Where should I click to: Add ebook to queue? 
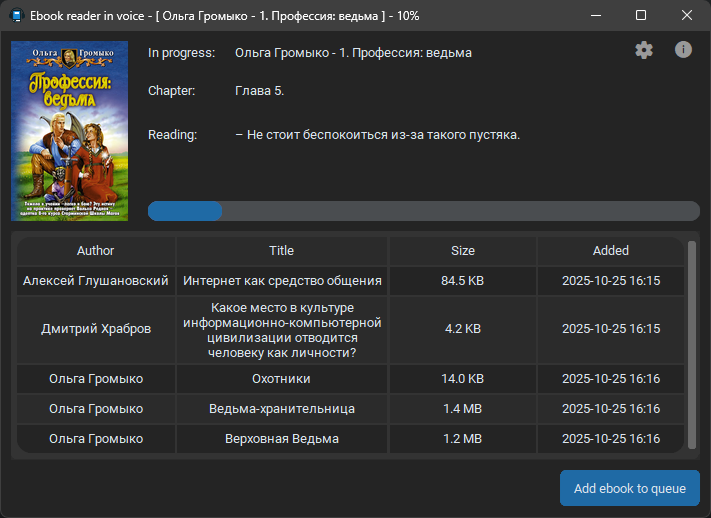click(x=629, y=488)
